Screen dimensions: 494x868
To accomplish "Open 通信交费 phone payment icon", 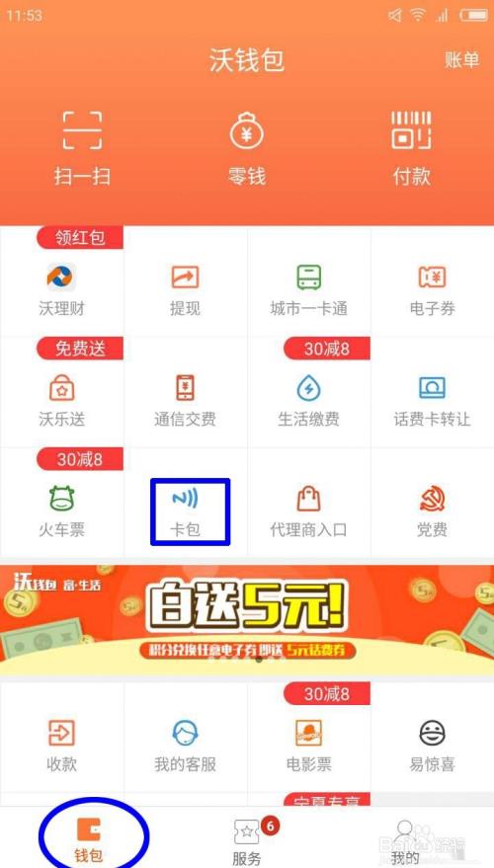I will point(185,389).
